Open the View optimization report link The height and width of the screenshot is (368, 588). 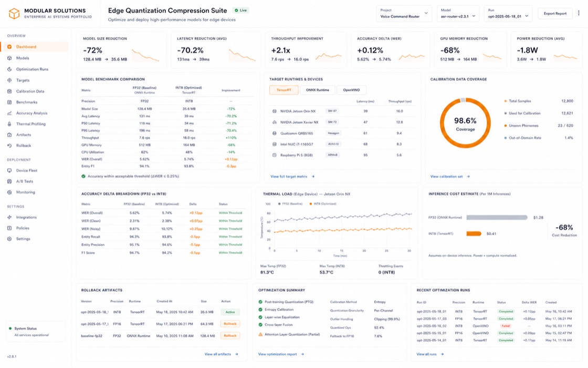[281, 354]
